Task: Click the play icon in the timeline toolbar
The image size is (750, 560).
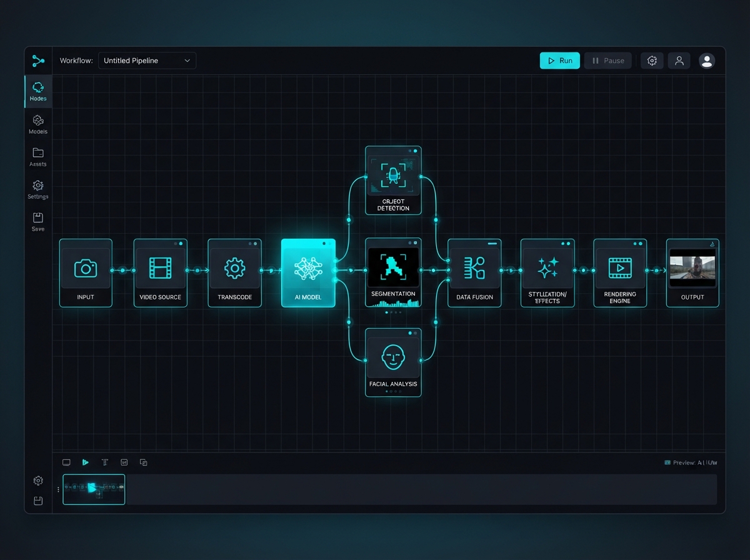Action: (x=86, y=462)
